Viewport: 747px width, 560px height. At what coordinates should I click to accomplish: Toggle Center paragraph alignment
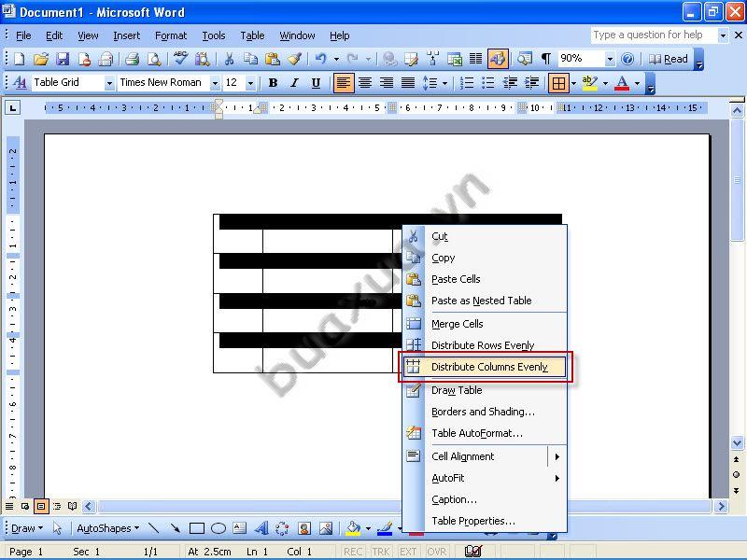pyautogui.click(x=365, y=83)
